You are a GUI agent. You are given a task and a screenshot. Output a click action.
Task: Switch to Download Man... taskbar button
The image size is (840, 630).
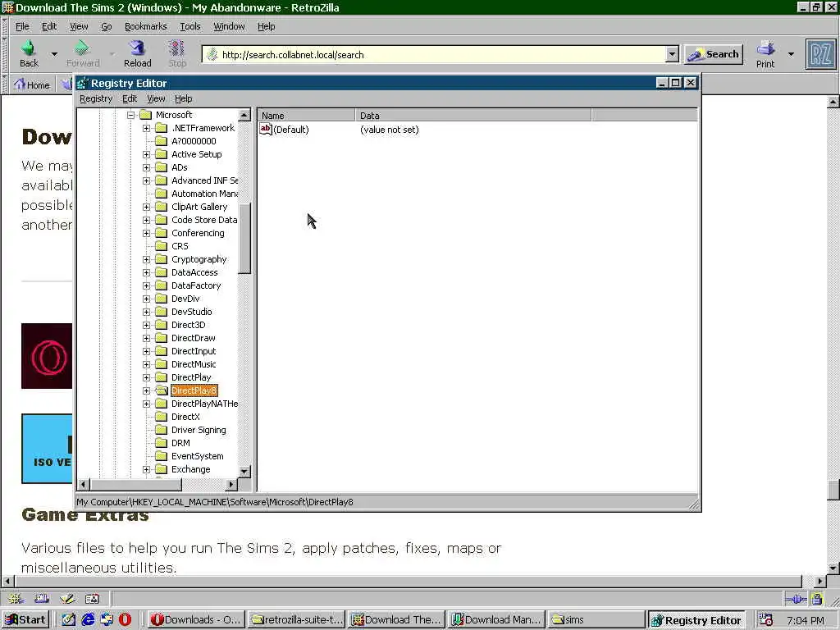pos(496,620)
